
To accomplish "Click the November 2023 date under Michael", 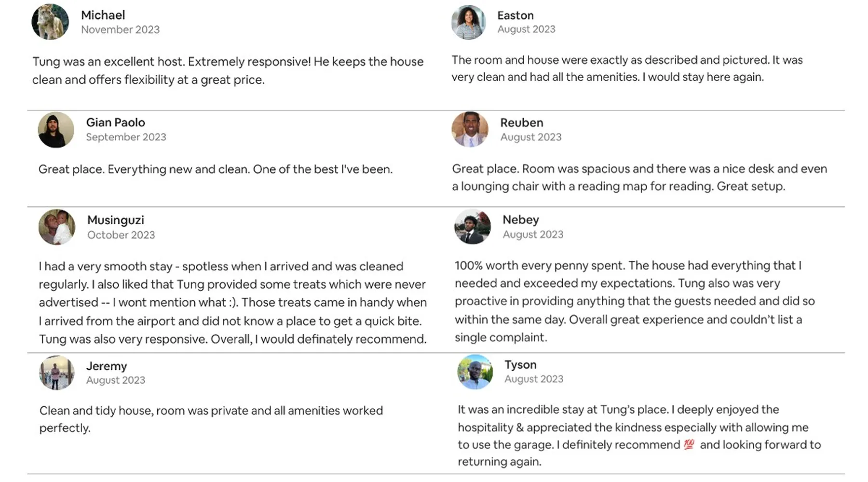I will [120, 30].
